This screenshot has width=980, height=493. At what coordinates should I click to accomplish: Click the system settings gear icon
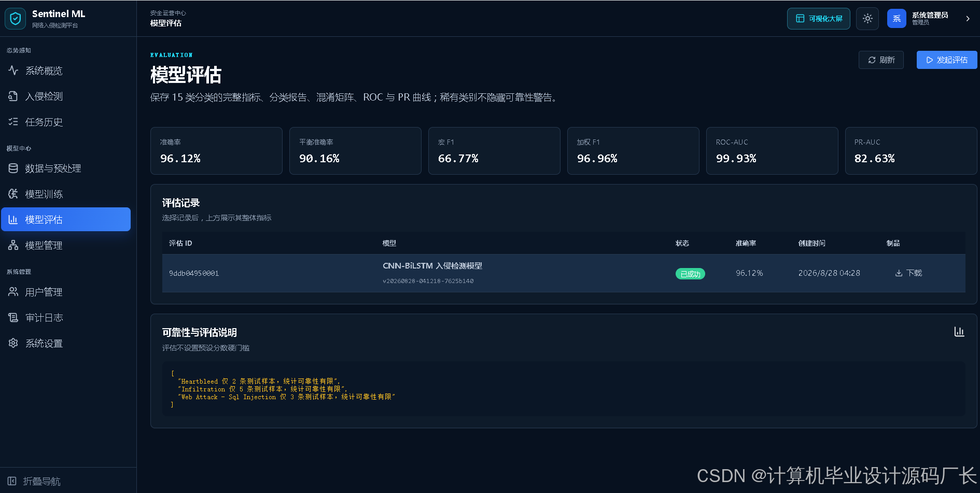click(13, 343)
